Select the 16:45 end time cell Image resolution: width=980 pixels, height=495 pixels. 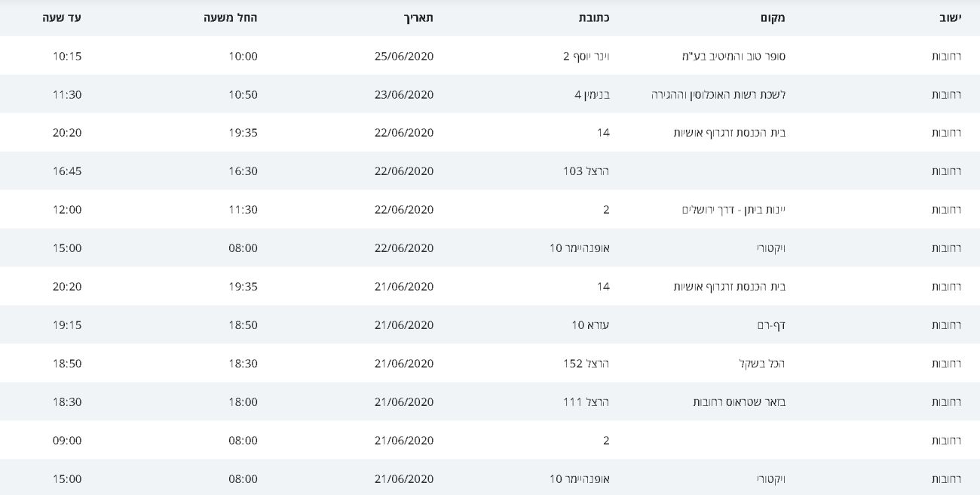pos(67,171)
